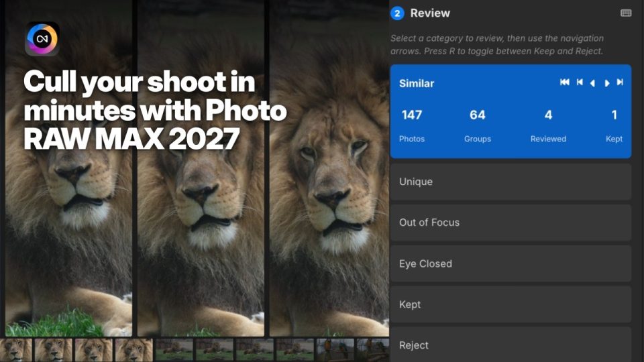The image size is (644, 362).
Task: Pick the third lion thumbnail in filmstrip
Action: coord(94,350)
